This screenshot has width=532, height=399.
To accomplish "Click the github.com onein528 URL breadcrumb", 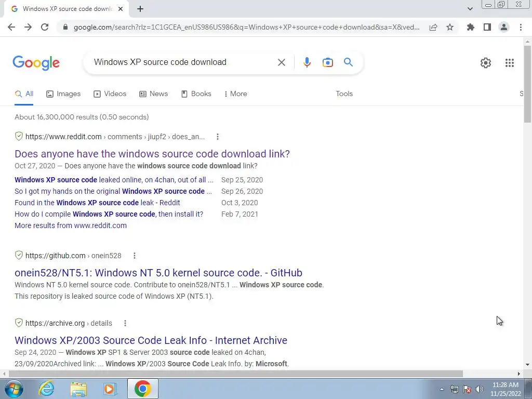I will [x=73, y=256].
